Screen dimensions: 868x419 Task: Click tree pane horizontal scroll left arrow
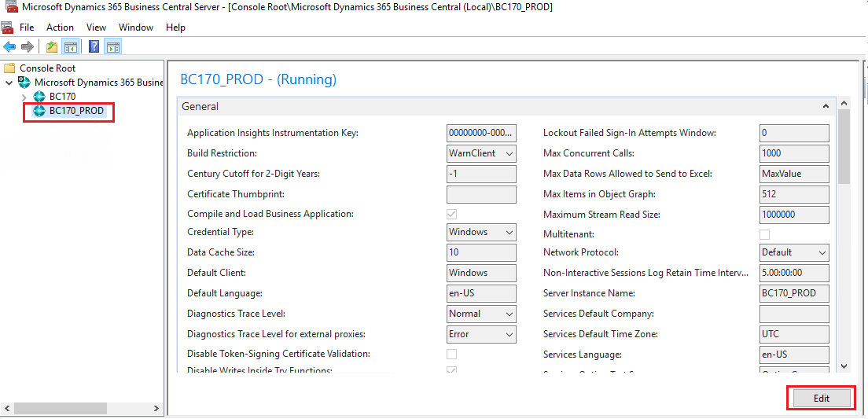click(6, 409)
